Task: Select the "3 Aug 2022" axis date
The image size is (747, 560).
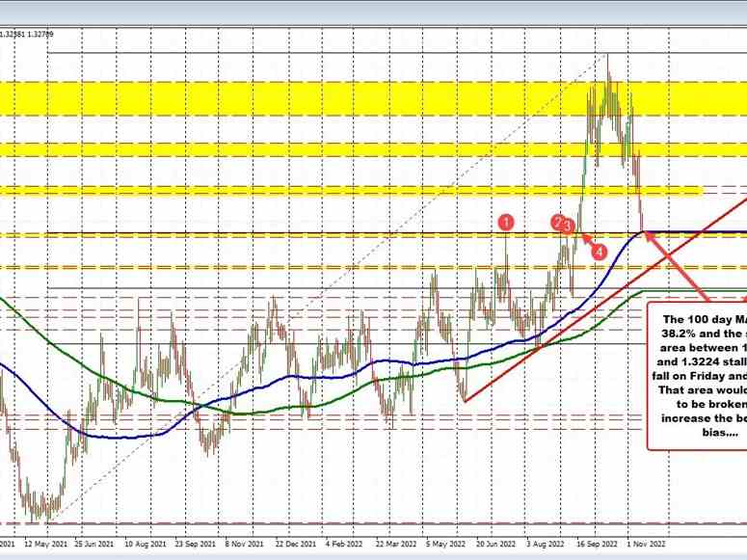Action: (546, 544)
